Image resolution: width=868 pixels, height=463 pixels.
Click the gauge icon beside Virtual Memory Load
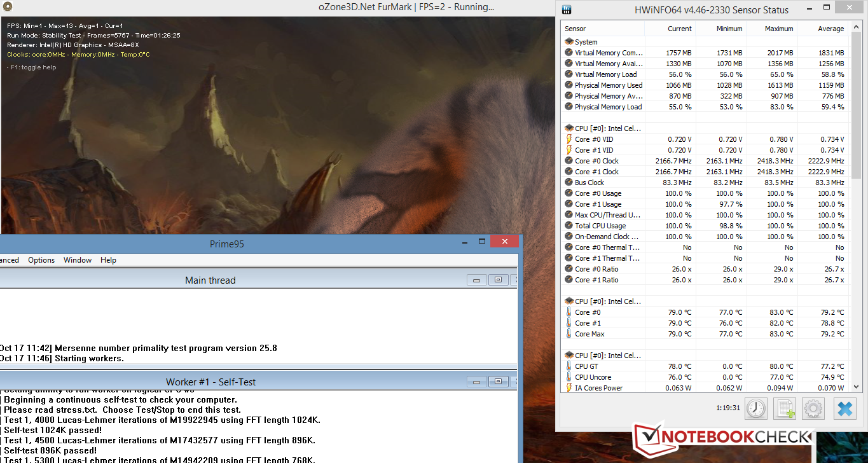pyautogui.click(x=568, y=74)
